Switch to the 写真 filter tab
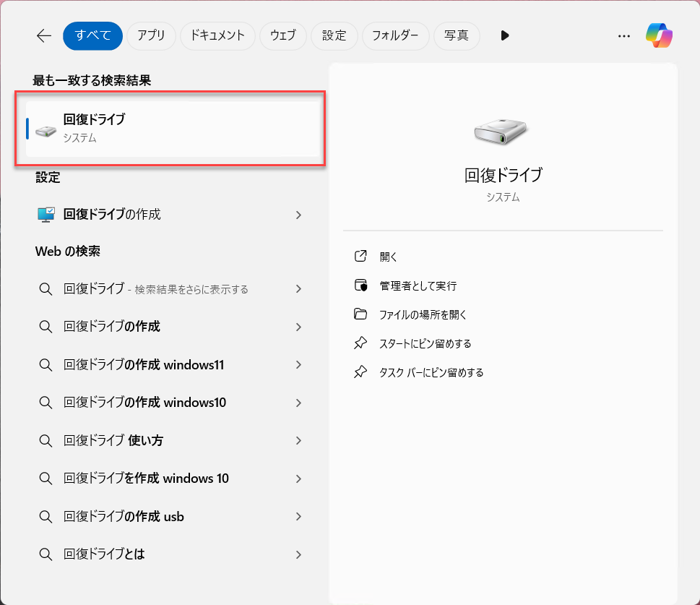Screen dimensions: 700x605 point(457,35)
